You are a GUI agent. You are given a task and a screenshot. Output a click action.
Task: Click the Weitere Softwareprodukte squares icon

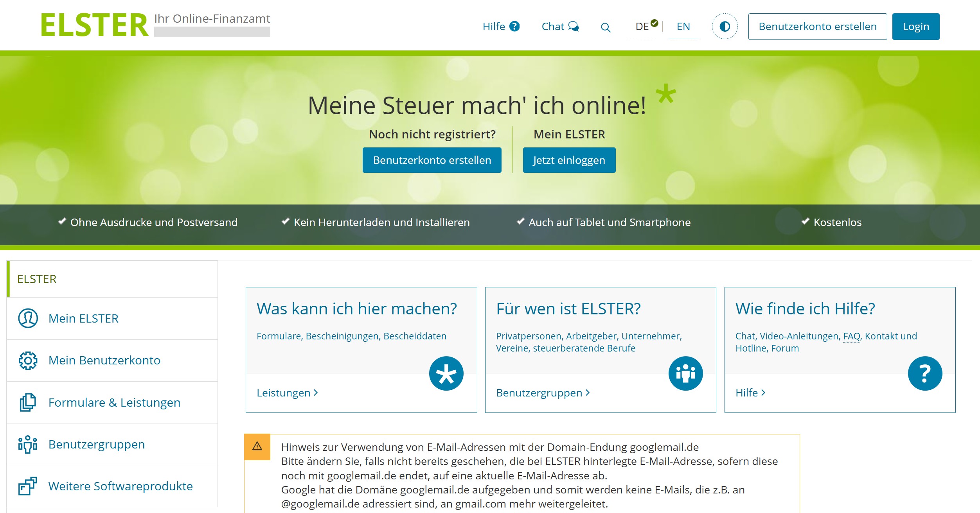coord(28,486)
